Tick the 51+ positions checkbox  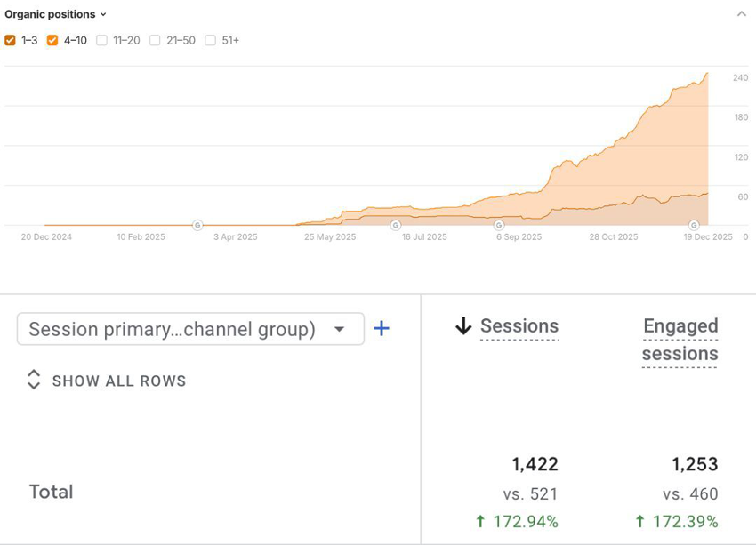click(x=211, y=40)
